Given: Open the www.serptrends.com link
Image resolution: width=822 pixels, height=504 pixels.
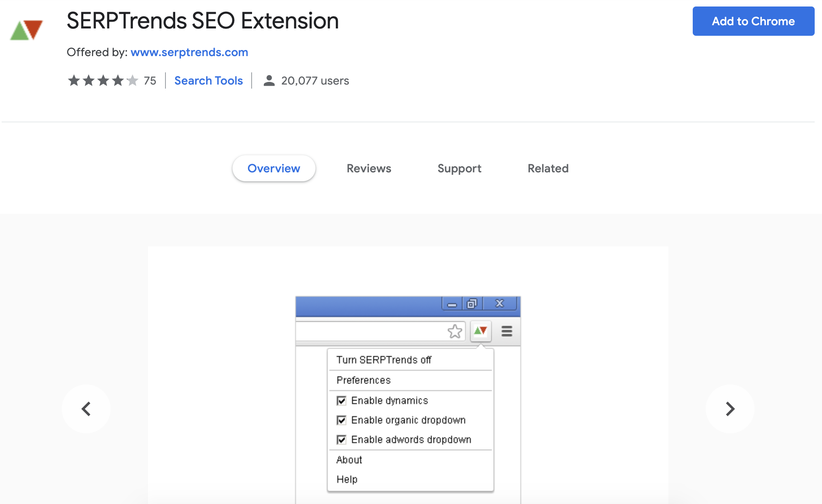Looking at the screenshot, I should pyautogui.click(x=189, y=52).
